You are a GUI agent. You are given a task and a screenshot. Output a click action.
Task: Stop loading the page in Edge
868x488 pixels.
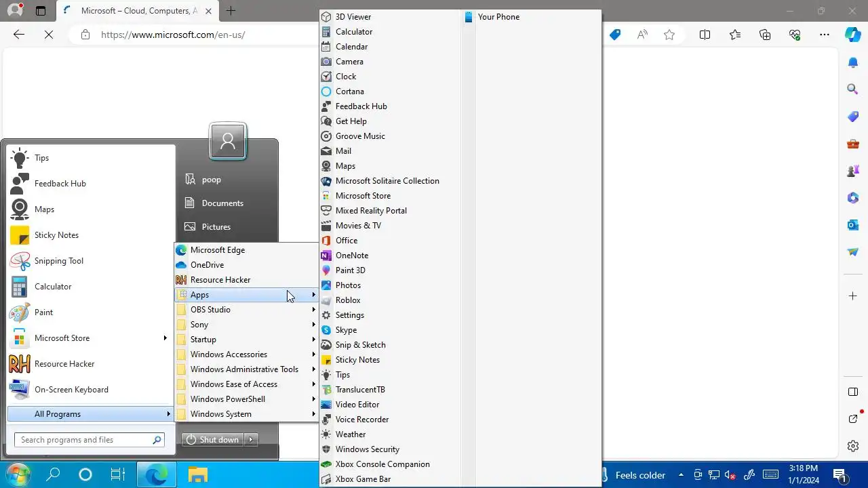49,35
